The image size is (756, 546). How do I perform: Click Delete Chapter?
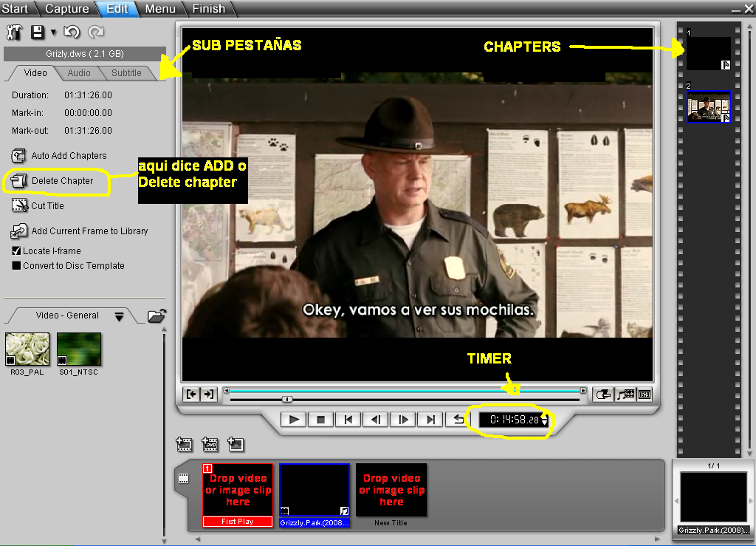tap(52, 181)
